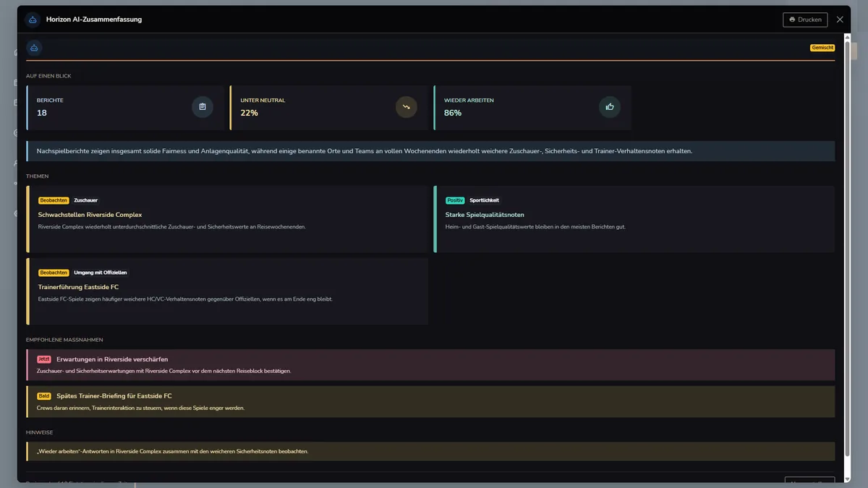This screenshot has width=868, height=488.
Task: Click the Eastside FC-Spiele card description text
Action: 185,299
